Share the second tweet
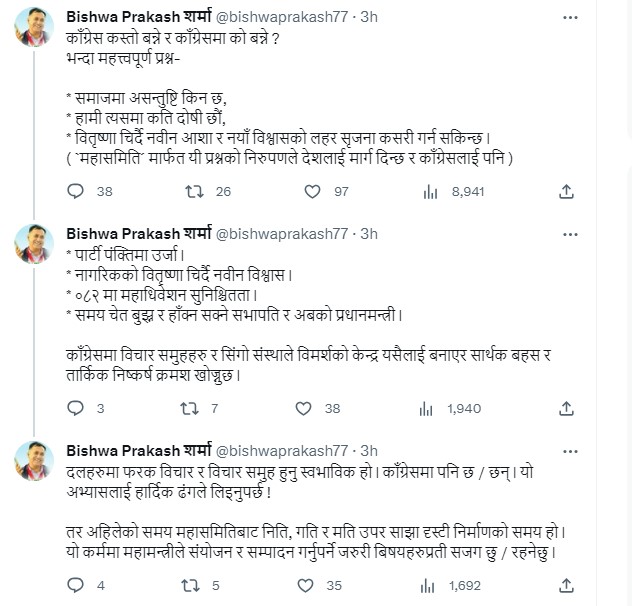Screen dimensions: 632x606 (566, 408)
